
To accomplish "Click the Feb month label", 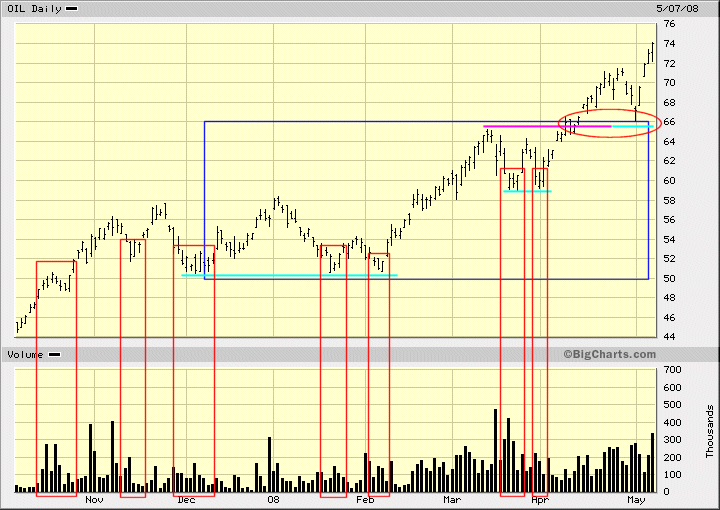I will click(x=366, y=499).
